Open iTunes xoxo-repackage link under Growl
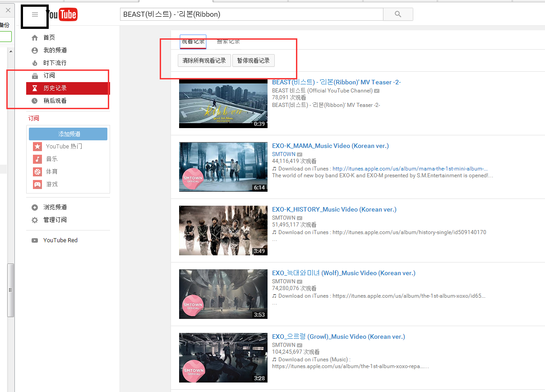This screenshot has height=392, width=545. (350, 366)
